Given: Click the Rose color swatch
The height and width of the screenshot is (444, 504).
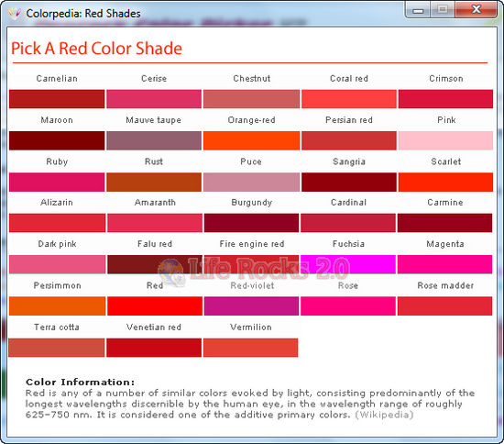Looking at the screenshot, I should (x=348, y=306).
